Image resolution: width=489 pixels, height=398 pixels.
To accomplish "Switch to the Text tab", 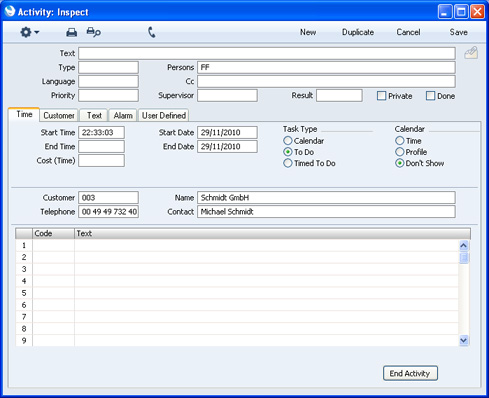I will click(x=94, y=115).
